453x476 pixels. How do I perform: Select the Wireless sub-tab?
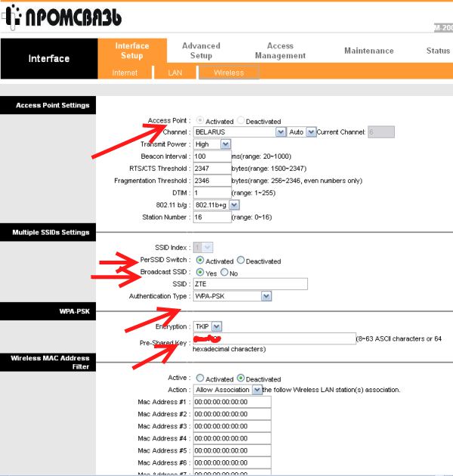(x=229, y=73)
